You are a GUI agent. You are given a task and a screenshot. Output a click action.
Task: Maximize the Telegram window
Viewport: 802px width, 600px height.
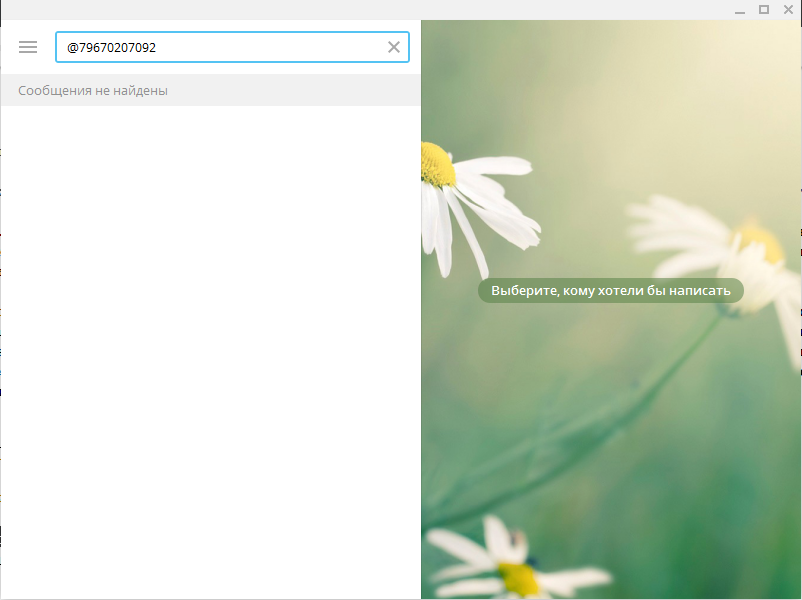pos(764,9)
